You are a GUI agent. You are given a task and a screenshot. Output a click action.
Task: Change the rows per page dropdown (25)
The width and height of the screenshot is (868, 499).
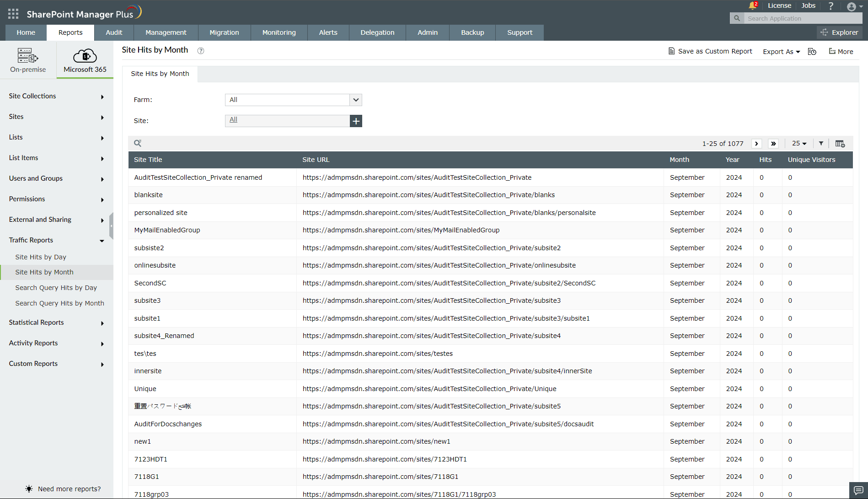(x=799, y=143)
